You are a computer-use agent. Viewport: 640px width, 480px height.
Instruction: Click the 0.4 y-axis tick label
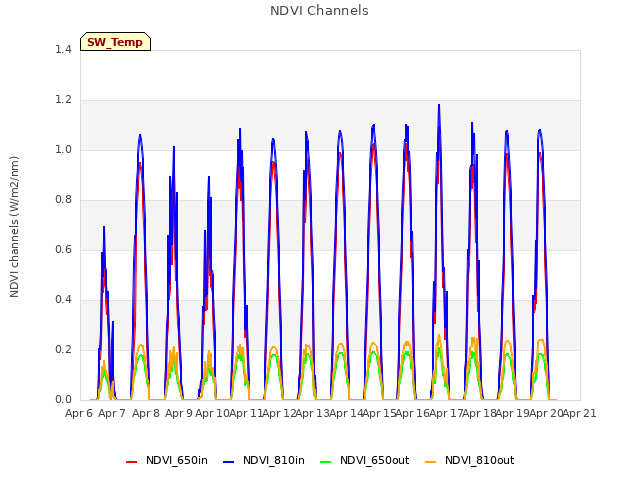click(63, 300)
